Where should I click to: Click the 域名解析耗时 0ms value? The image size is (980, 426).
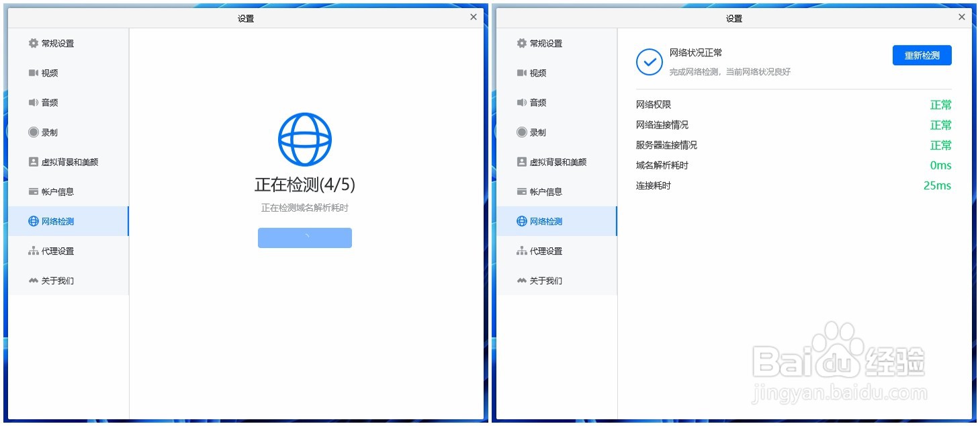click(942, 165)
